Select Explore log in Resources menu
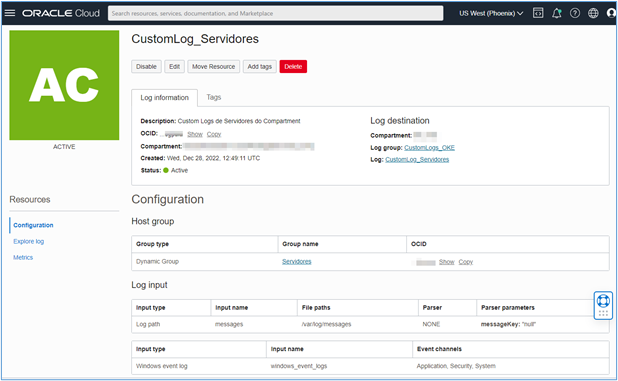Viewport: 618px width, 381px height. pos(28,242)
